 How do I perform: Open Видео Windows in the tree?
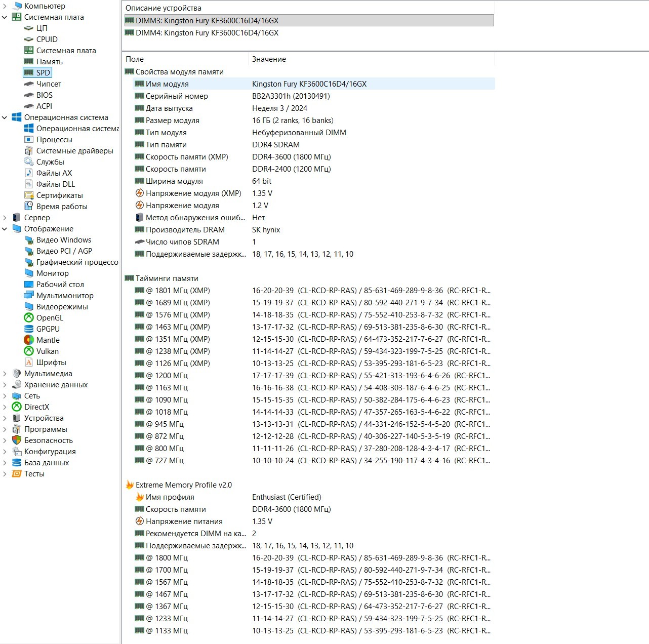[64, 239]
